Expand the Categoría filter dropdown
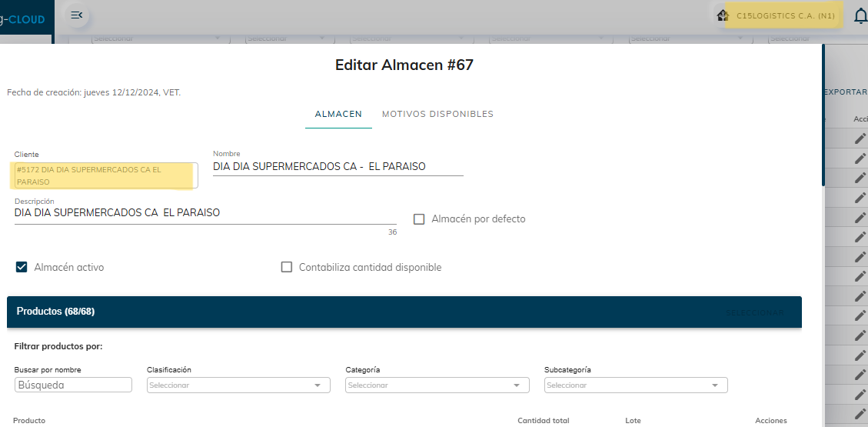868x427 pixels. click(437, 385)
